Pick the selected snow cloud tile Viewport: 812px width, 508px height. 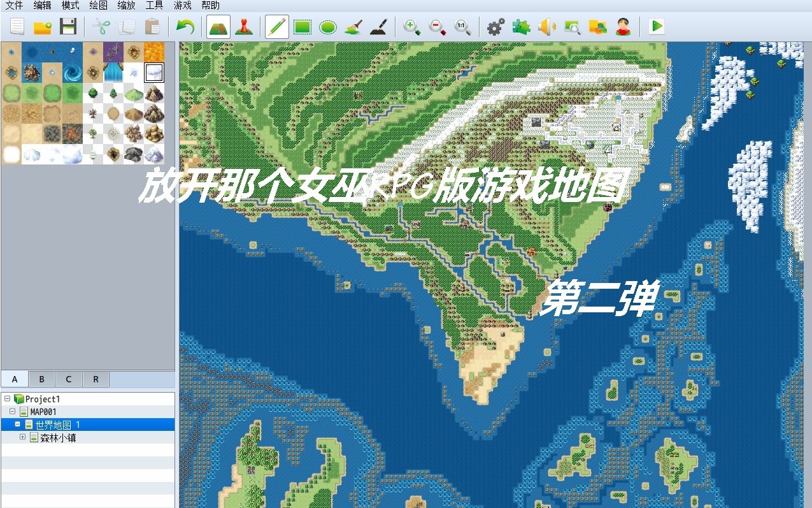[154, 73]
